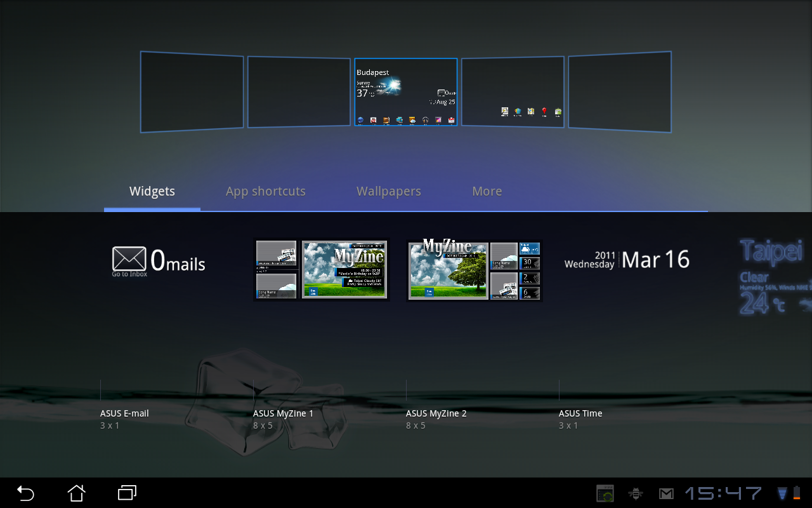Select the ASUS Time Mar 16 widget
812x508 pixels.
(x=627, y=259)
